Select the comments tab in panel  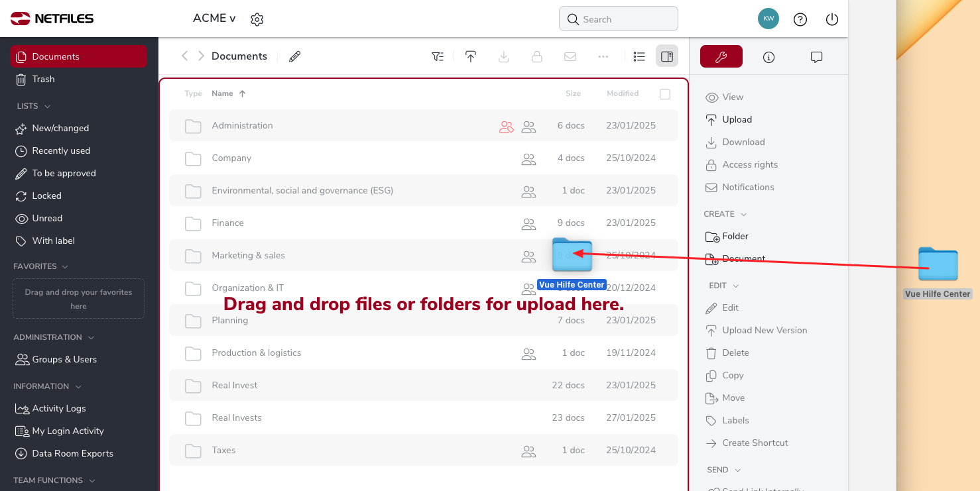click(x=817, y=57)
